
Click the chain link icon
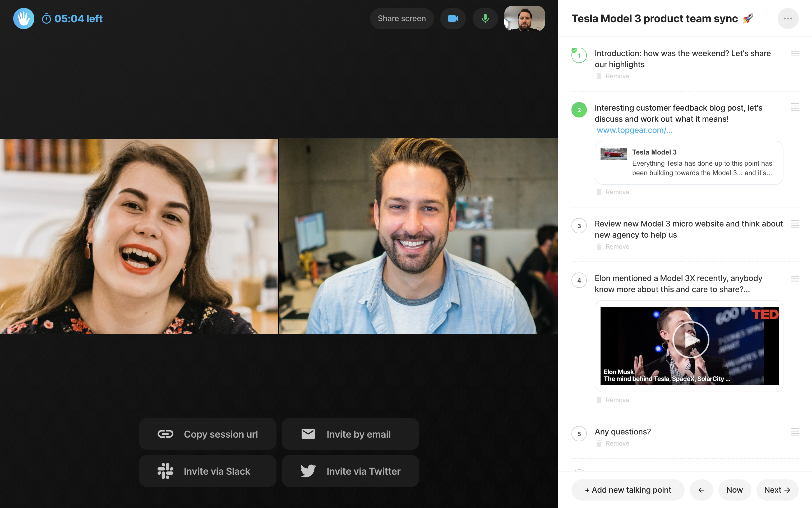coord(165,434)
